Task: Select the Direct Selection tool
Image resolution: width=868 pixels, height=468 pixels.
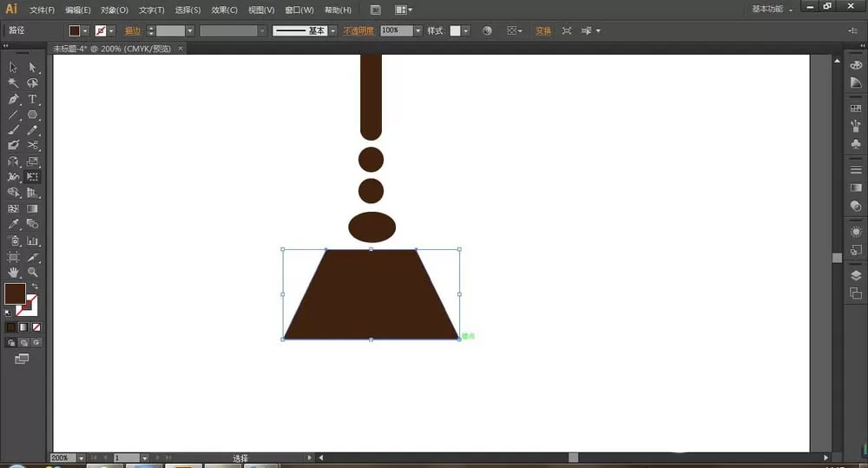Action: click(x=33, y=68)
